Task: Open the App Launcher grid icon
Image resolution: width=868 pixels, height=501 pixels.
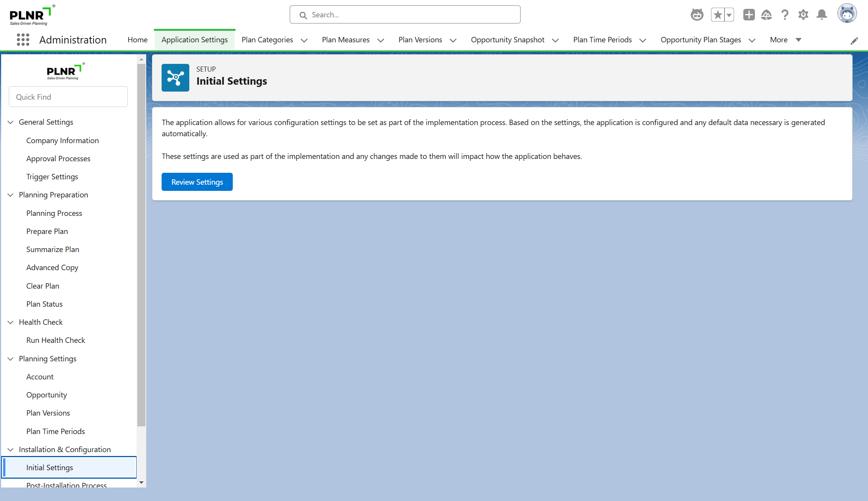Action: pos(23,40)
